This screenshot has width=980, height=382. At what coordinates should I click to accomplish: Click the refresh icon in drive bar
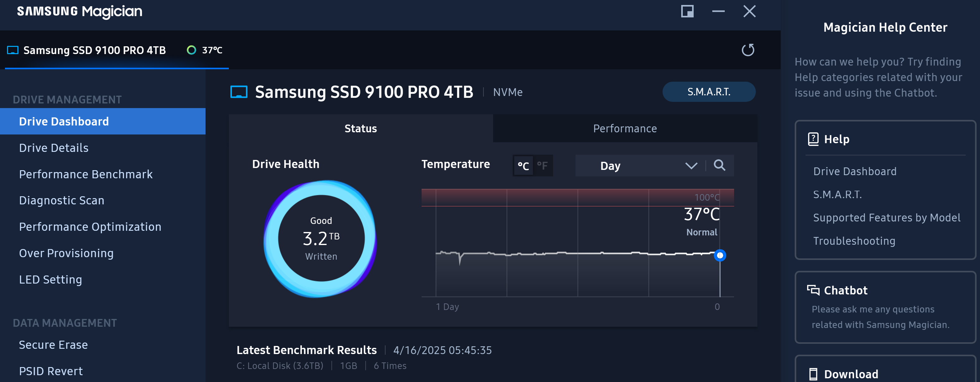(x=747, y=50)
